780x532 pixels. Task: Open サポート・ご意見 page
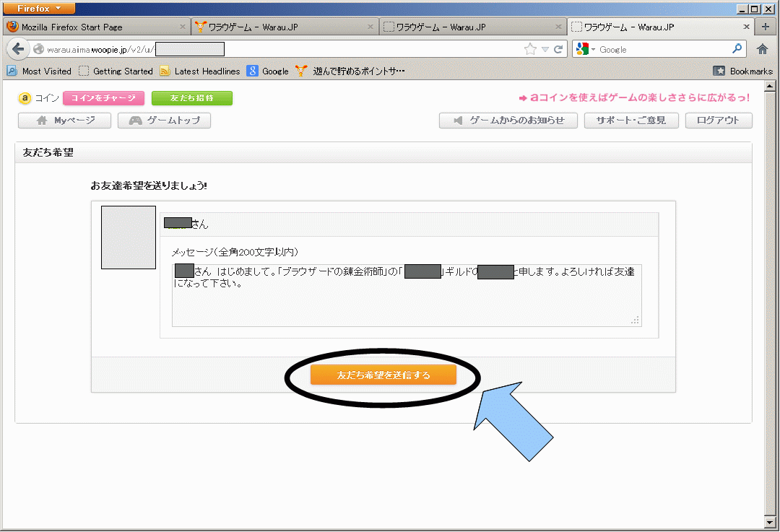[x=631, y=121]
